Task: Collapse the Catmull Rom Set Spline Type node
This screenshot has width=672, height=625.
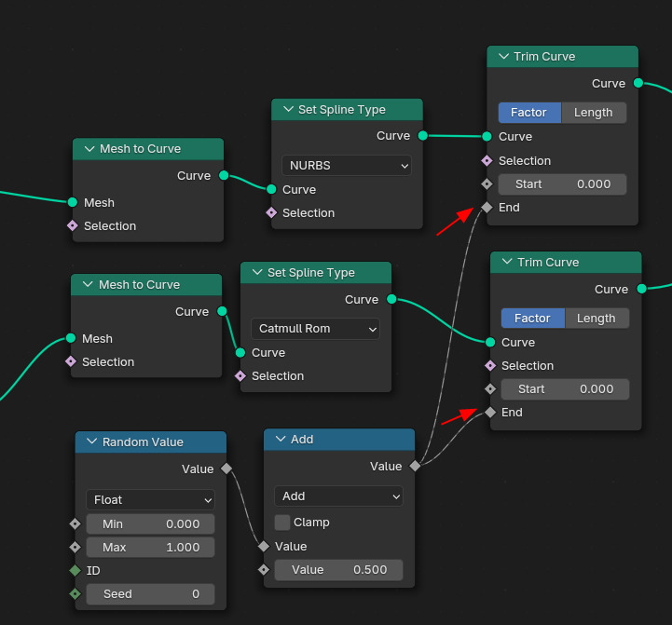Action: [x=257, y=272]
